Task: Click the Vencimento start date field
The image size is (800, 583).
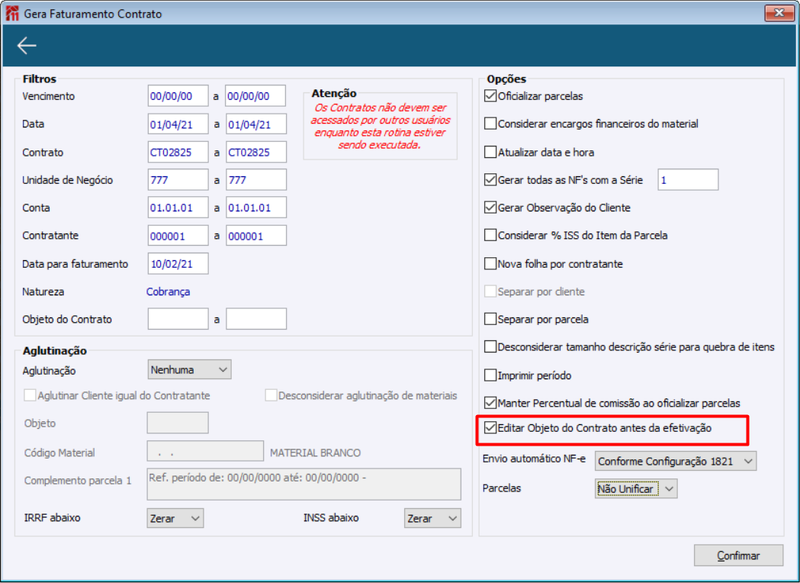Action: coord(178,96)
